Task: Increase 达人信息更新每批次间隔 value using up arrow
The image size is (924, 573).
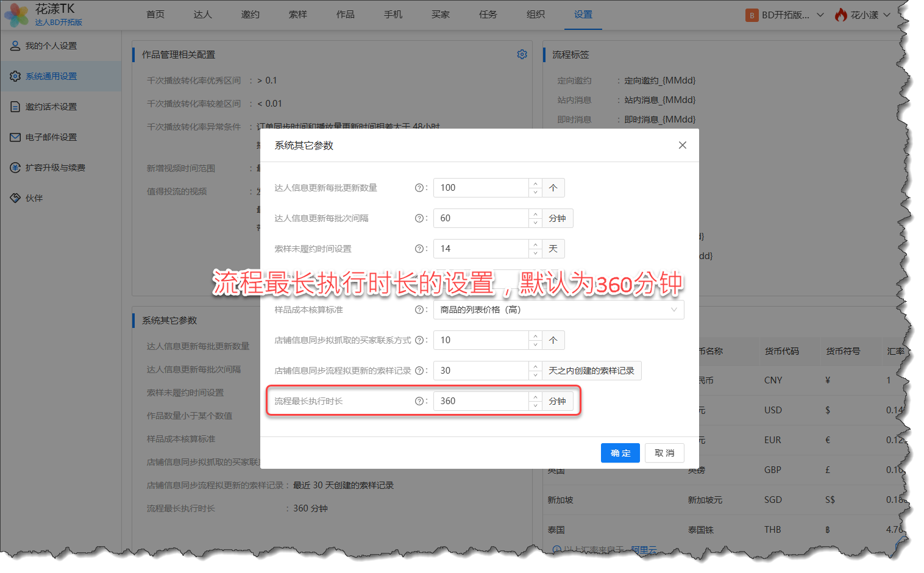Action: tap(535, 214)
